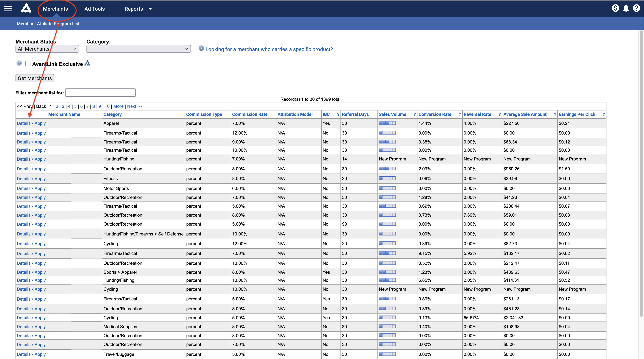Click the More pagination link

(x=118, y=106)
